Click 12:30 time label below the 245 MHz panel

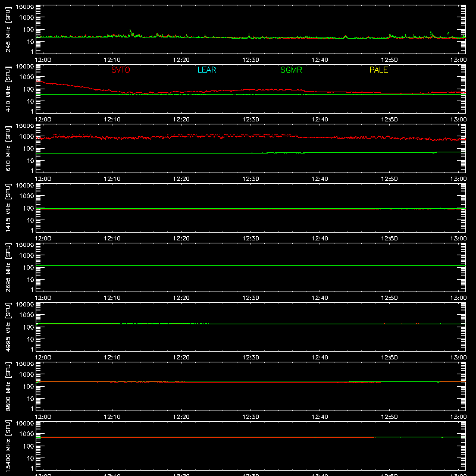(x=250, y=60)
